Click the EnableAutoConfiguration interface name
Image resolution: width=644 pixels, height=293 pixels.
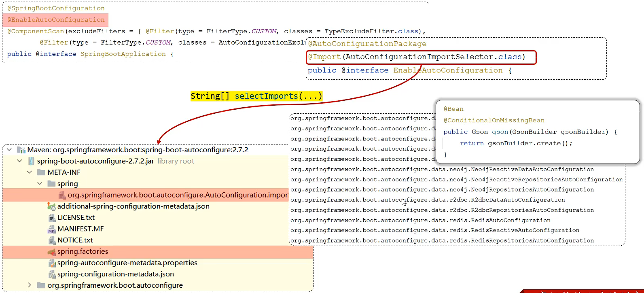448,70
